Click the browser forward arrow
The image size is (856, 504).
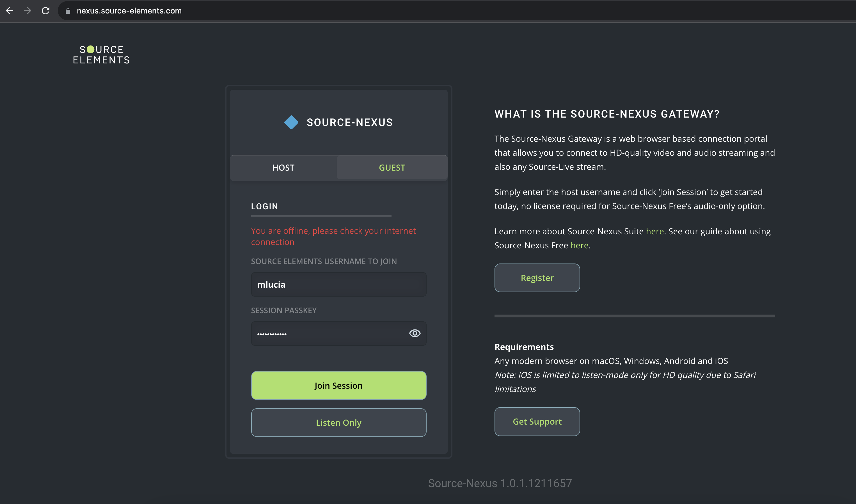coord(28,11)
